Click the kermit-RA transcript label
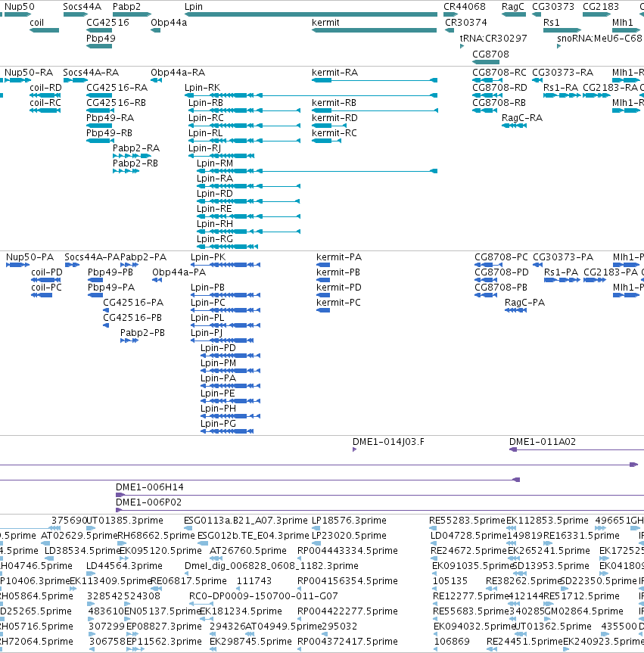 [335, 73]
